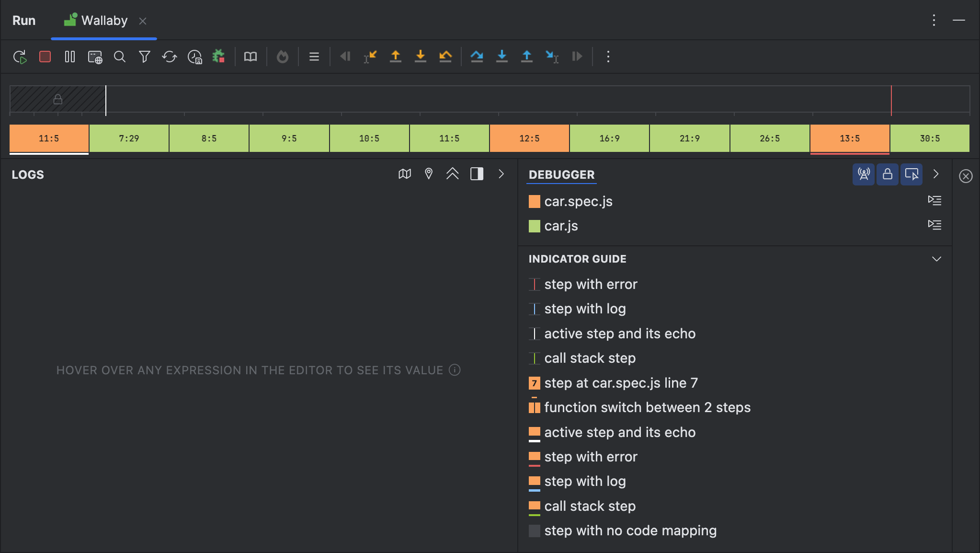Open the time travel clock icon
The height and width of the screenshot is (553, 980).
tap(194, 57)
